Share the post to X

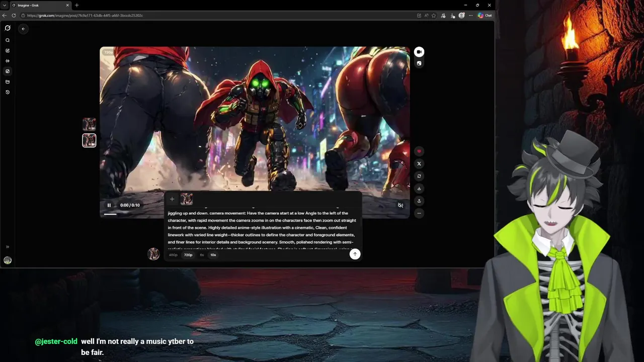(419, 164)
